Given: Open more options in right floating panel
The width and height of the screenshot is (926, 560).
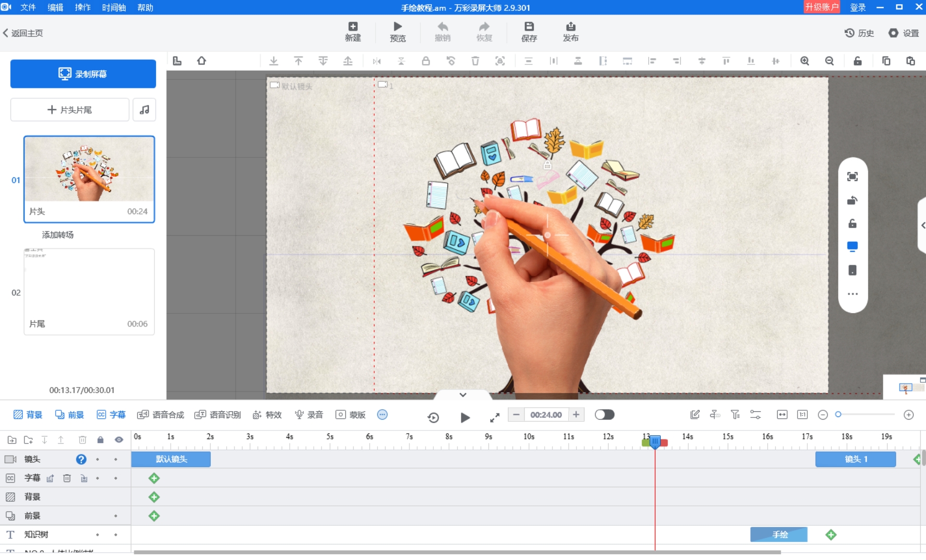Looking at the screenshot, I should (852, 294).
